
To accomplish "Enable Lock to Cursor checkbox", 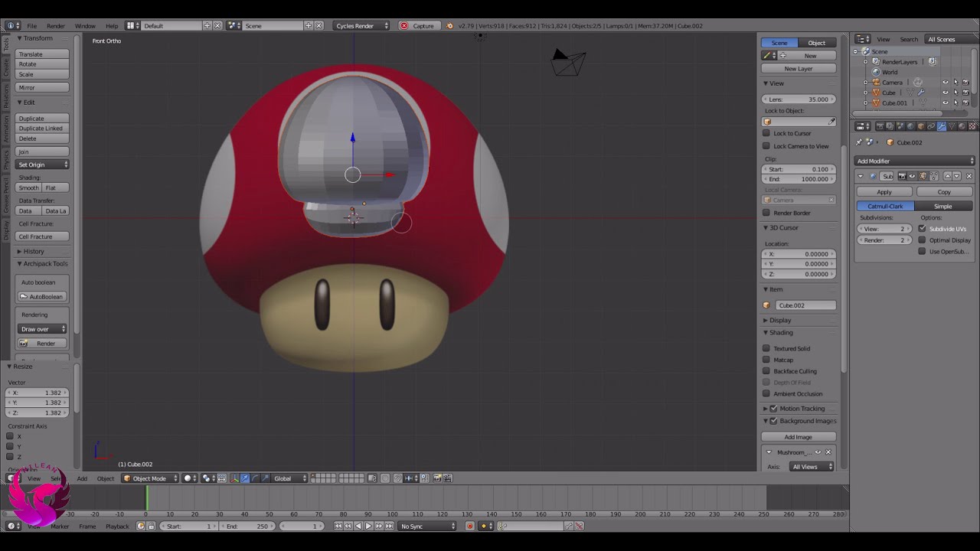I will pos(766,133).
